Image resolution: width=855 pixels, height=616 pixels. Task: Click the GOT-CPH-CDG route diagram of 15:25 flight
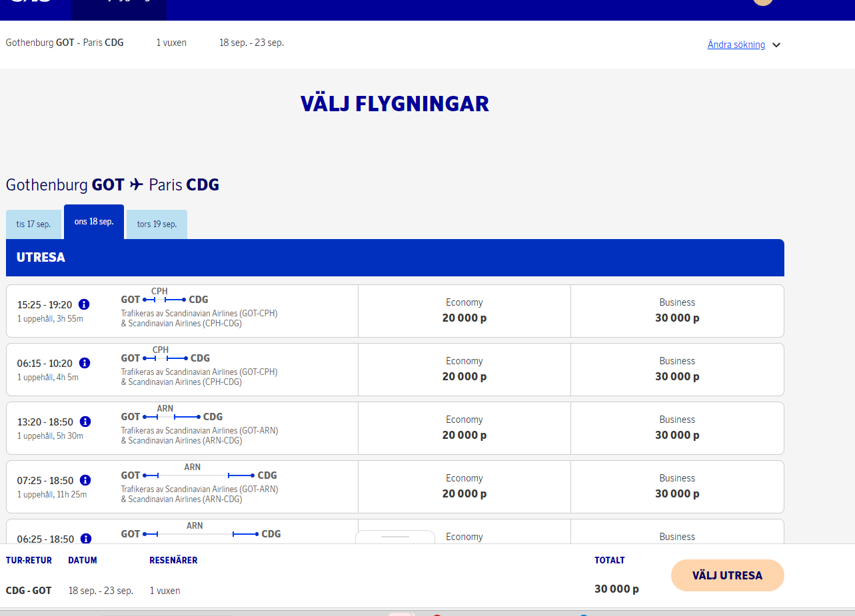click(x=164, y=299)
